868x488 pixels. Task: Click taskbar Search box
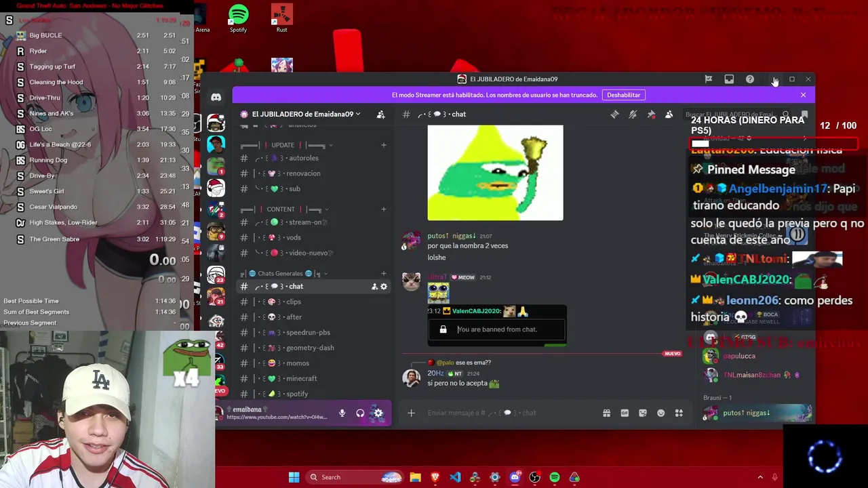pyautogui.click(x=354, y=477)
